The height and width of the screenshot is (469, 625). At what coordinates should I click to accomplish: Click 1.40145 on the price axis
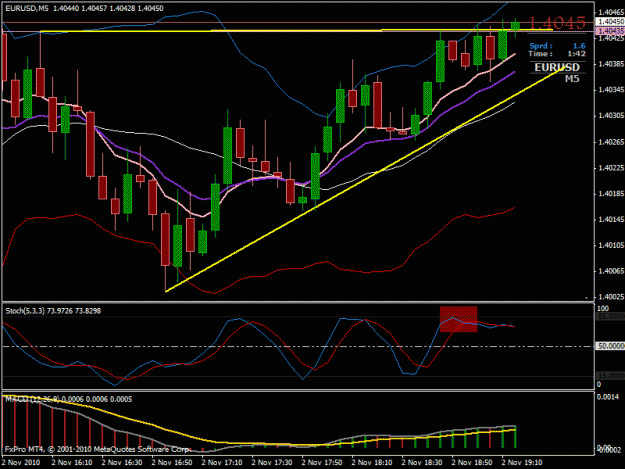611,220
